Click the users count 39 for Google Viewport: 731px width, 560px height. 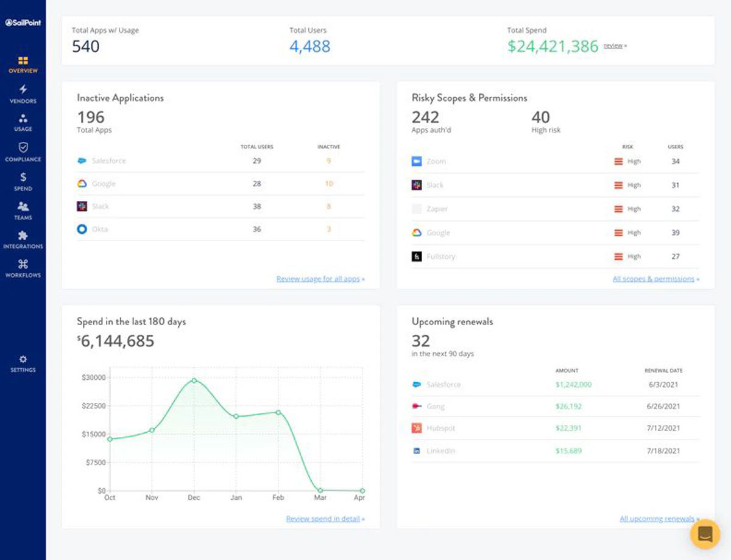(676, 233)
